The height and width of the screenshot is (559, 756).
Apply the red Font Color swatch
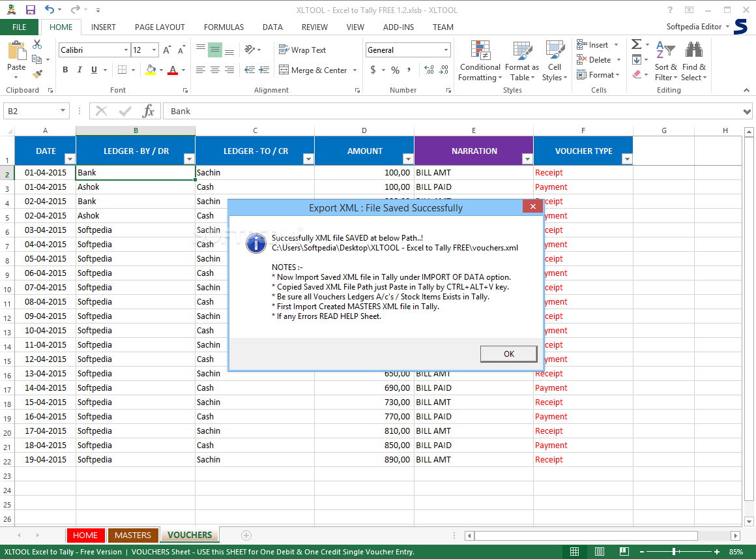[173, 70]
